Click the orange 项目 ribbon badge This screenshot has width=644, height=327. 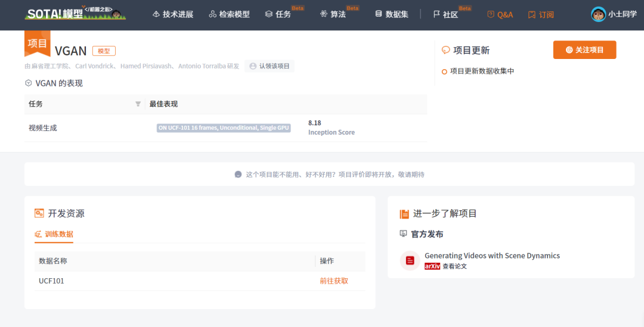(x=38, y=43)
